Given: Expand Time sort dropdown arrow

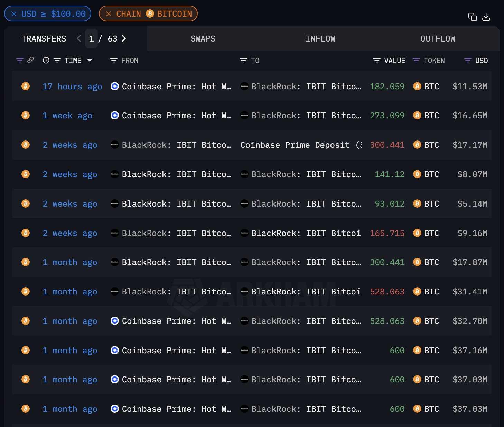Looking at the screenshot, I should tap(90, 60).
